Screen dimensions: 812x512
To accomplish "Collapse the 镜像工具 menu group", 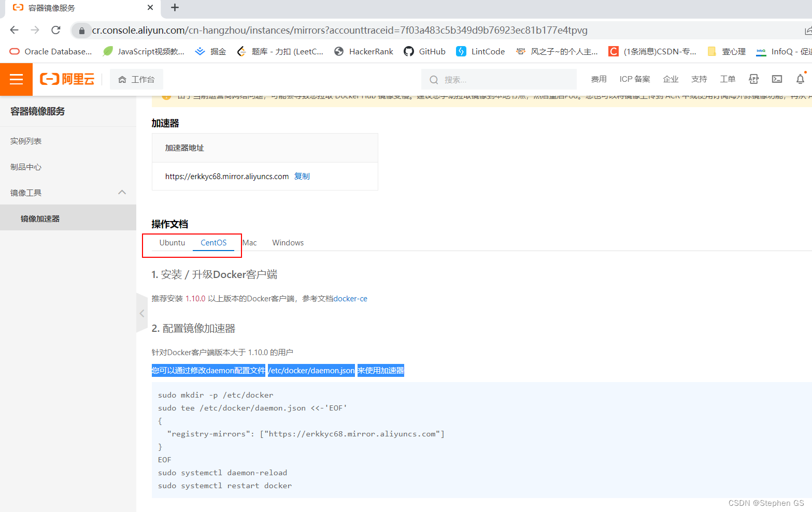I will (x=122, y=193).
